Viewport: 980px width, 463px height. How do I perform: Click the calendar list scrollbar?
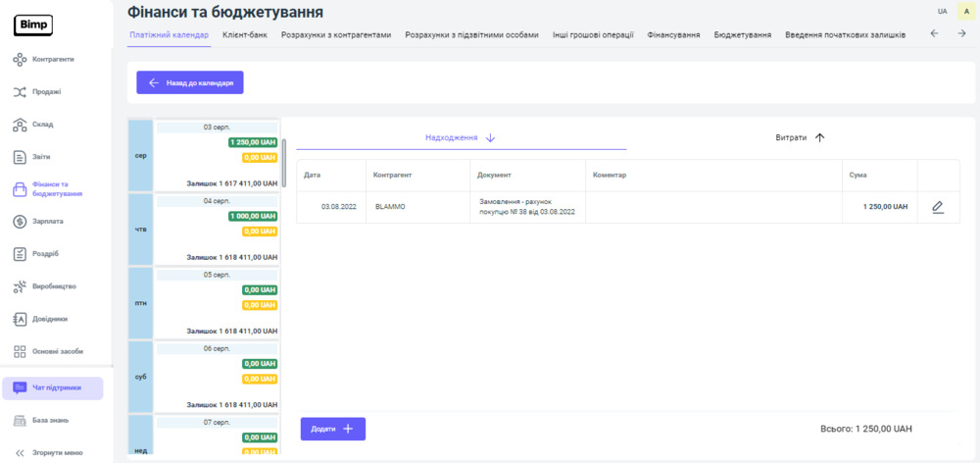284,162
